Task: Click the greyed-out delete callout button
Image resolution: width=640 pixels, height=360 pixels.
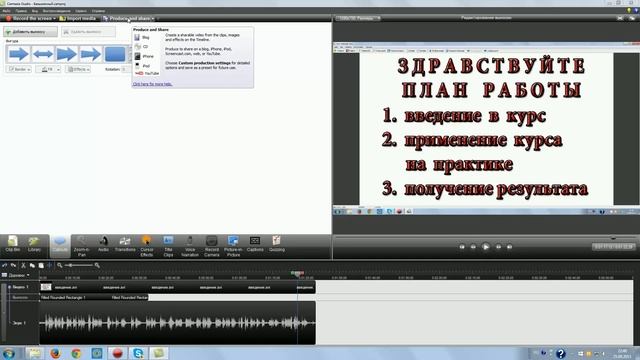Action: tap(88, 31)
